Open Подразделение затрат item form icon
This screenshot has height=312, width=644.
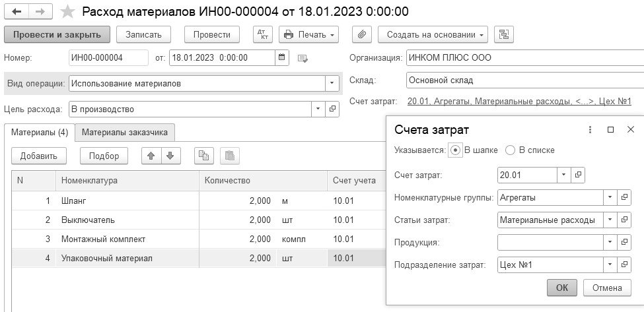624,265
